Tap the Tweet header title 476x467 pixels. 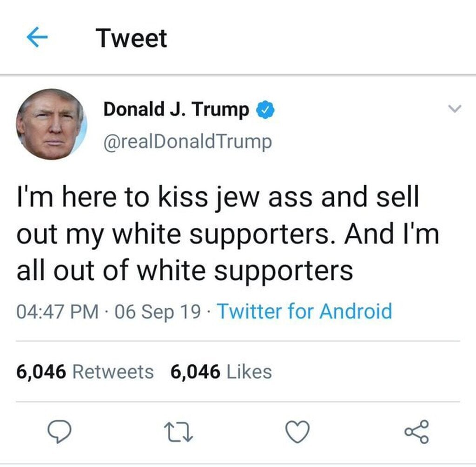pyautogui.click(x=131, y=38)
